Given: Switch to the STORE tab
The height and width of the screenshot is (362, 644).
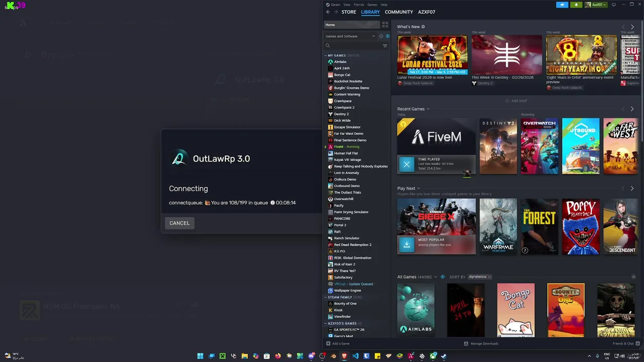Looking at the screenshot, I should [349, 12].
